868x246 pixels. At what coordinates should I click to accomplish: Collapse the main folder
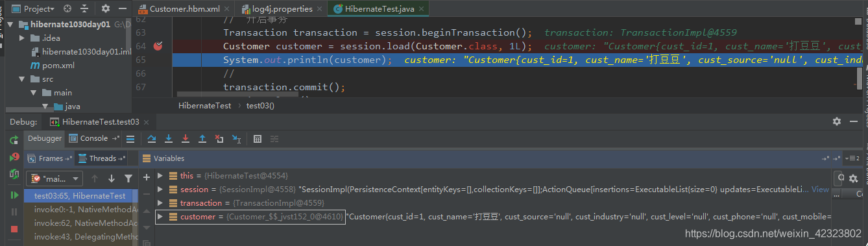[x=34, y=93]
